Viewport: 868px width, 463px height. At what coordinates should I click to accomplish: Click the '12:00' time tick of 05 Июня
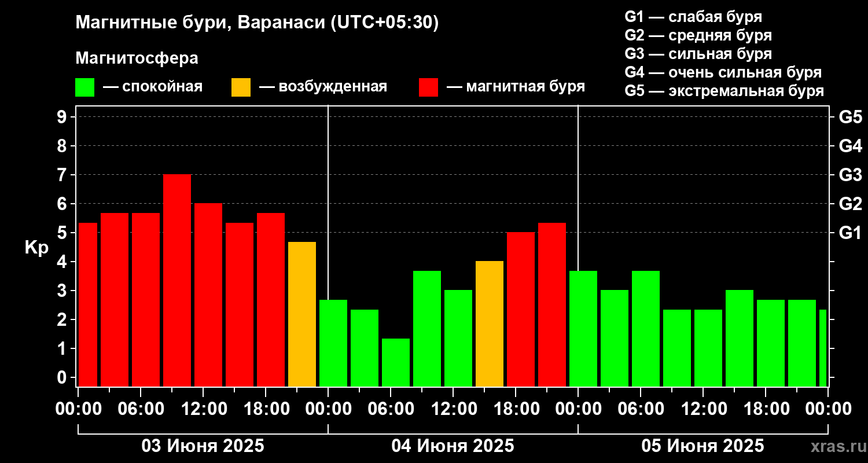click(703, 409)
